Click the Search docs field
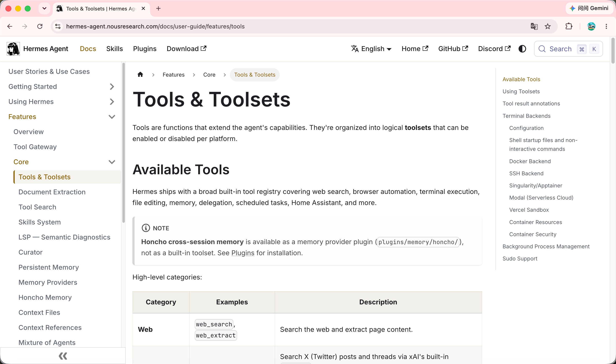Screen dimensions: 616x364 point(568,49)
